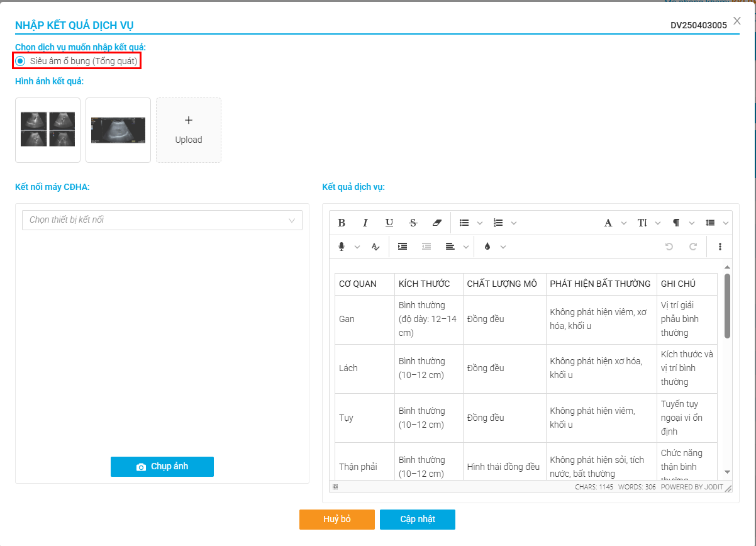The height and width of the screenshot is (546, 756).
Task: Expand the font size dropdown arrow
Action: click(658, 223)
